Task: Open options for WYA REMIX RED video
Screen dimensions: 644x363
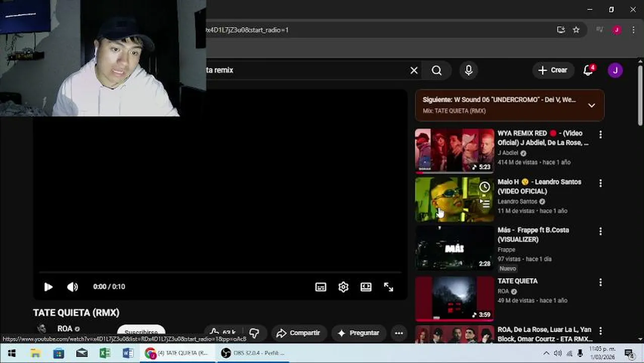Action: [x=600, y=135]
